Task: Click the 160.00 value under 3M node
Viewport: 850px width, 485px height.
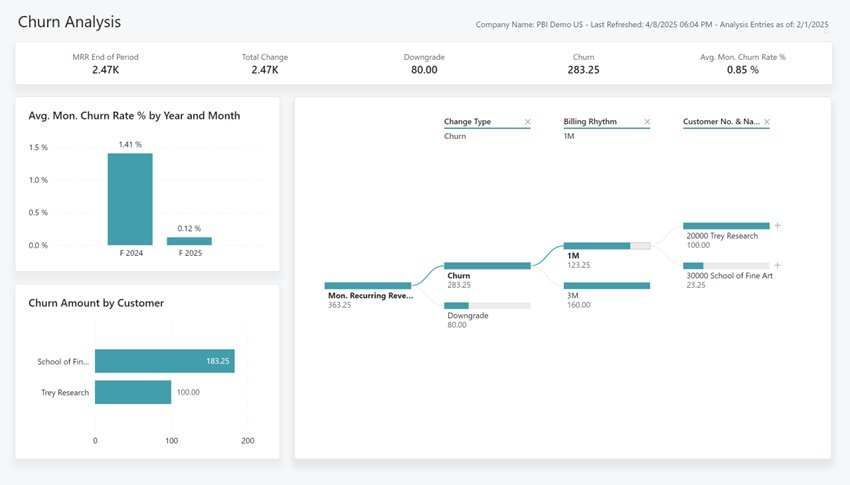Action: pyautogui.click(x=578, y=305)
